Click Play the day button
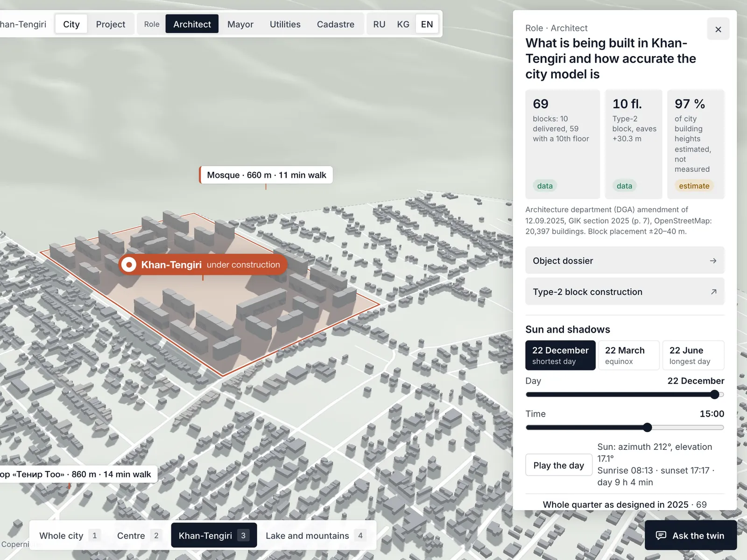Viewport: 747px width, 560px height. point(559,465)
